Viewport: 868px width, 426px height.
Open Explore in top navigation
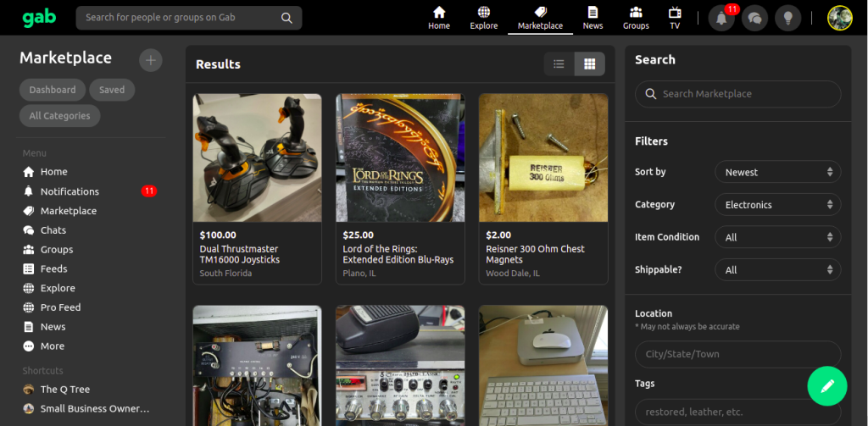484,18
